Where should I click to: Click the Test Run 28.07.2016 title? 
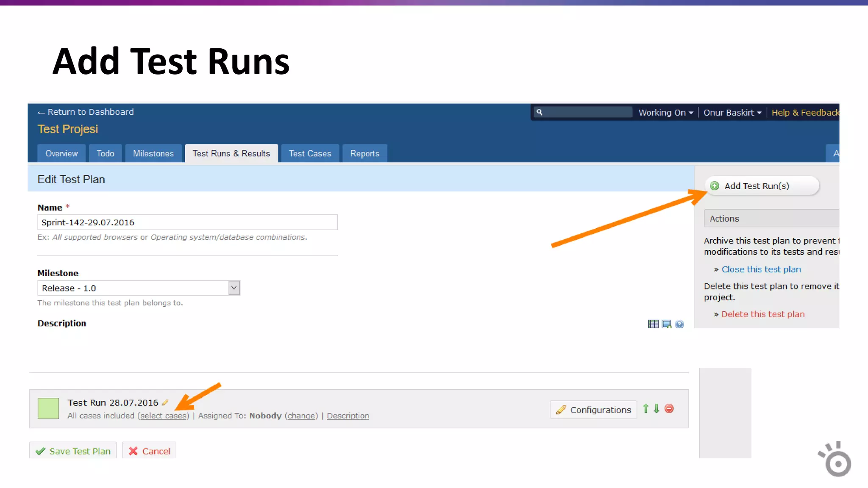click(x=113, y=402)
